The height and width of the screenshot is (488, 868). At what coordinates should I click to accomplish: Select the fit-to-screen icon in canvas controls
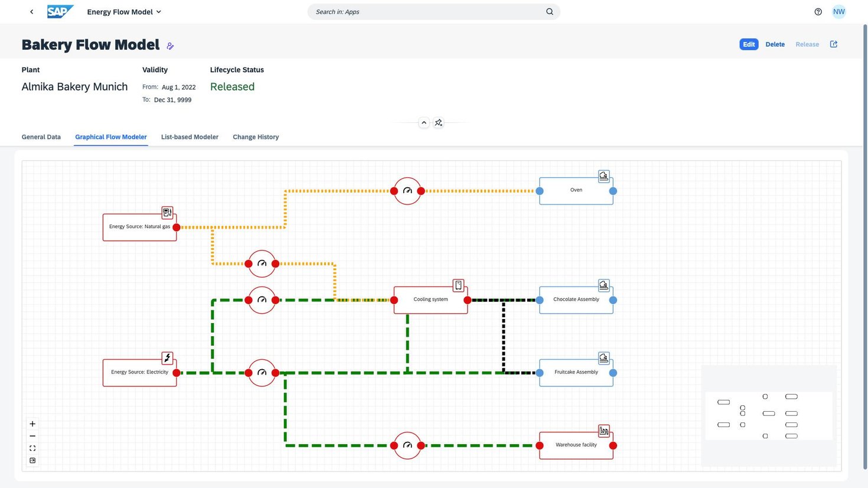pos(32,448)
